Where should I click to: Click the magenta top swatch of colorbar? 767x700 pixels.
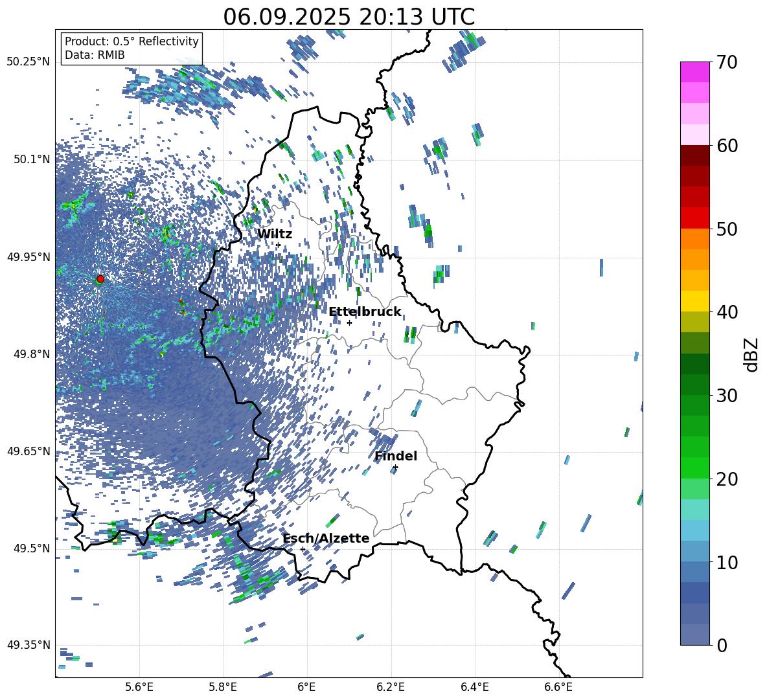695,72
